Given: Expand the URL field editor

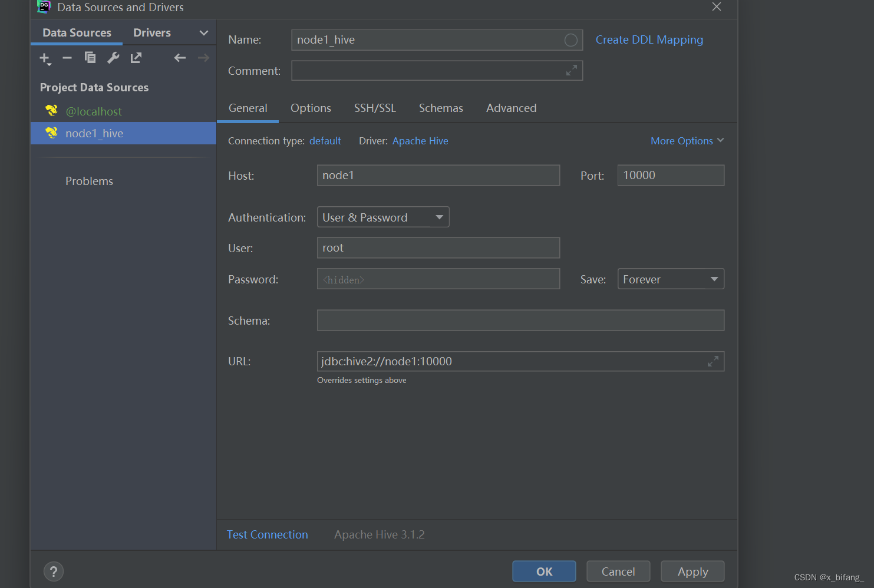Looking at the screenshot, I should click(713, 361).
